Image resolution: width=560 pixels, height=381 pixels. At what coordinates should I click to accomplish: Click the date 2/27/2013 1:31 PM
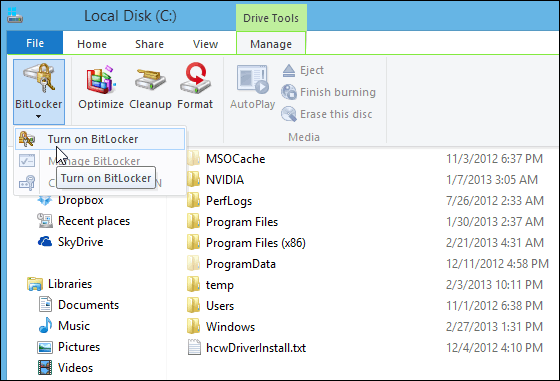494,327
